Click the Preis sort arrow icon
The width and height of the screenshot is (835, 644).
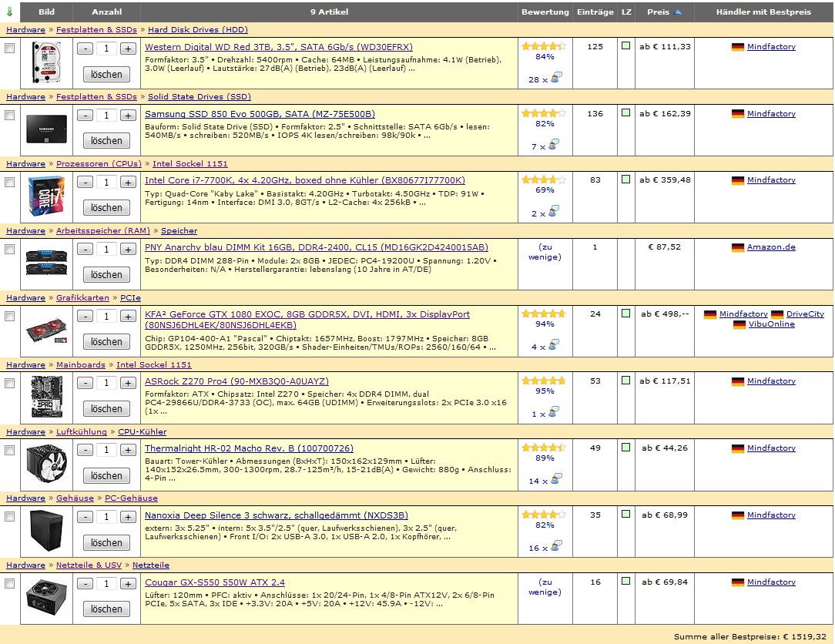click(677, 12)
